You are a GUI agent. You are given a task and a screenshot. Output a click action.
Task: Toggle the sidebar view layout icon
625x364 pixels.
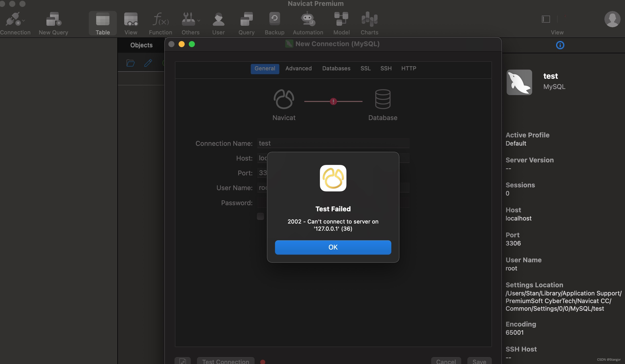[x=546, y=19]
